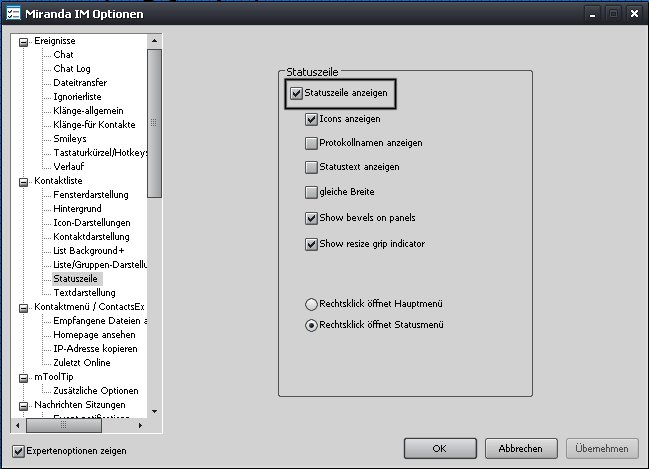Viewport: 649px width, 469px height.
Task: Click the Übernehmen button
Action: point(602,448)
